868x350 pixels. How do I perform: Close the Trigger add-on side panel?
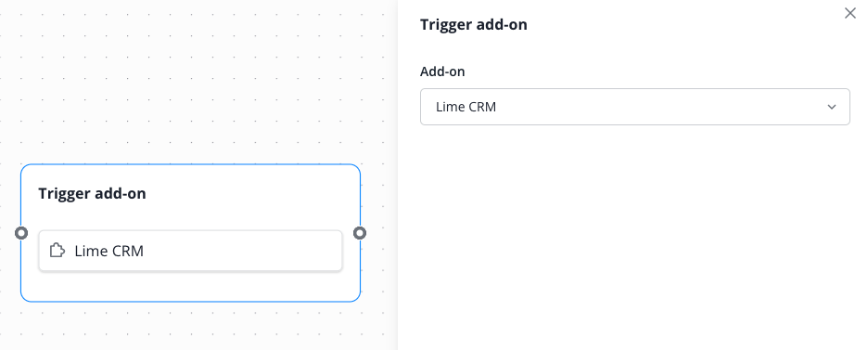849,13
